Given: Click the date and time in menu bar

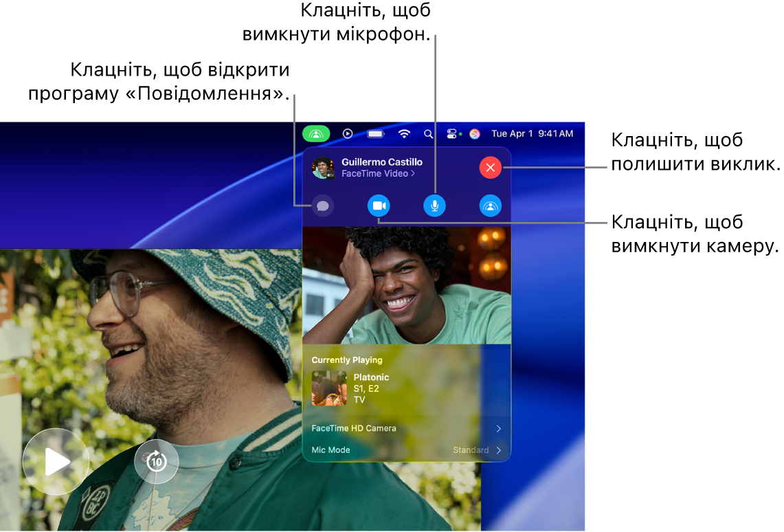Looking at the screenshot, I should click(x=532, y=133).
